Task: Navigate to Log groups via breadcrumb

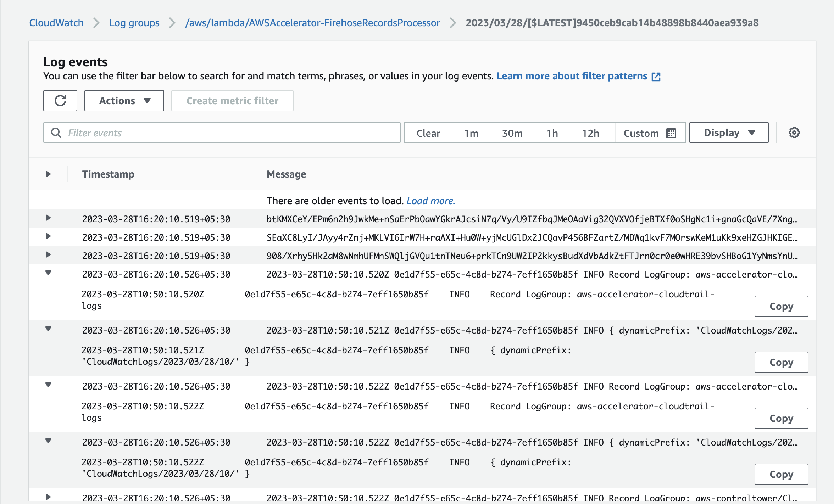Action: pyautogui.click(x=134, y=23)
